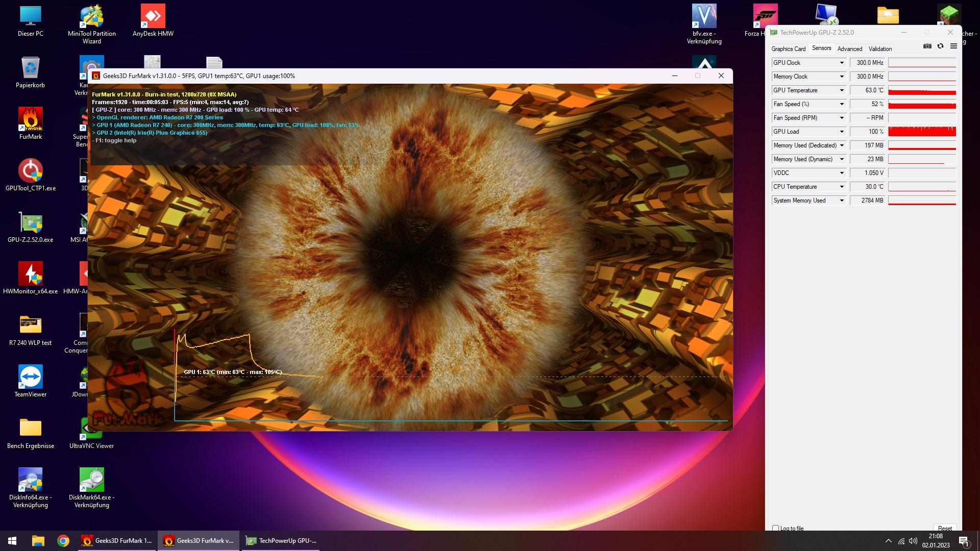Click the GPU Load red history graph

[922, 132]
